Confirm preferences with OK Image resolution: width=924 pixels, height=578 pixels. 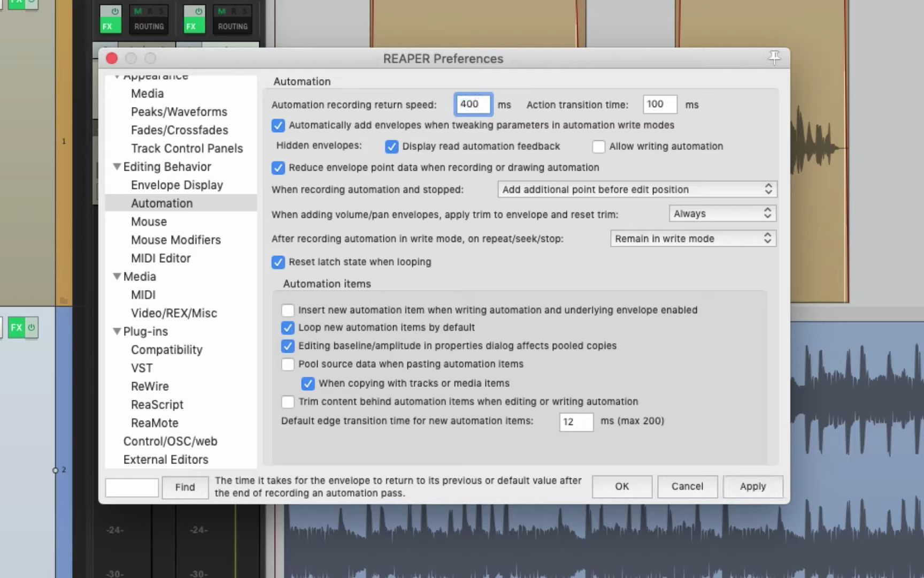pyautogui.click(x=622, y=486)
